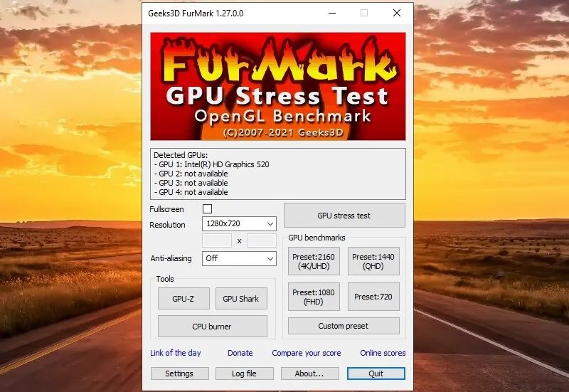Close the FurMark window
The height and width of the screenshot is (392, 569).
[x=397, y=14]
